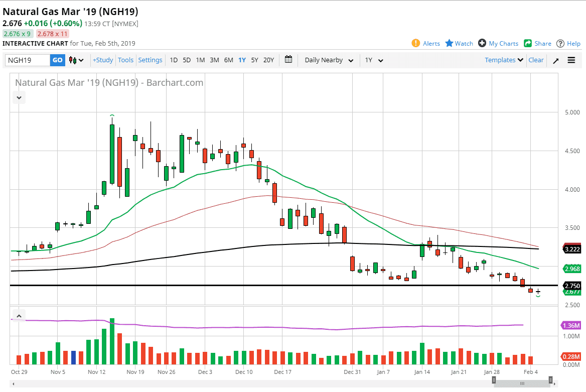Open the Tools menu
The height and width of the screenshot is (392, 586).
pyautogui.click(x=125, y=60)
